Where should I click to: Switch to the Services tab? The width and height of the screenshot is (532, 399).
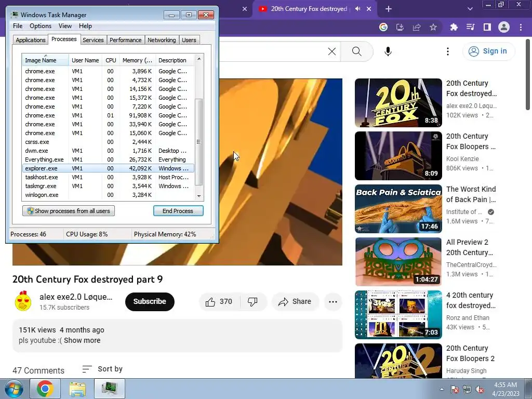(93, 40)
